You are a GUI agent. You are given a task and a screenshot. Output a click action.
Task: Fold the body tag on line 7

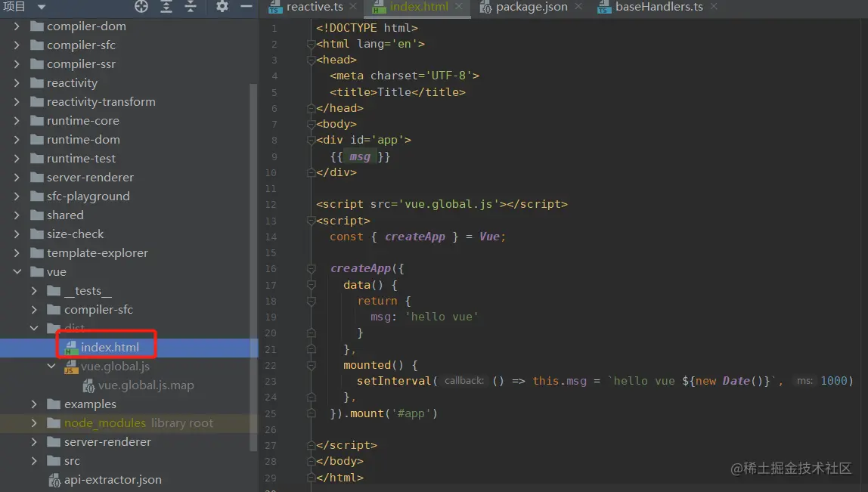pos(311,124)
